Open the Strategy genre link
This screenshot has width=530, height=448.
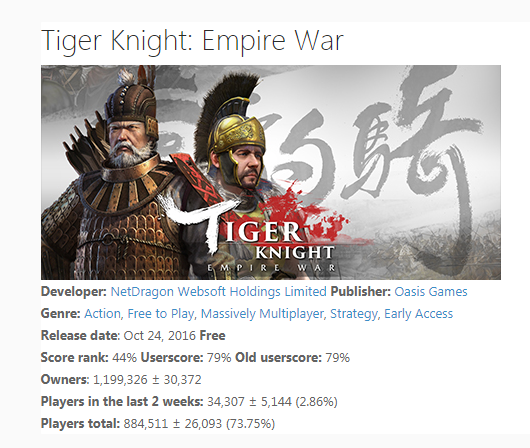pyautogui.click(x=353, y=314)
